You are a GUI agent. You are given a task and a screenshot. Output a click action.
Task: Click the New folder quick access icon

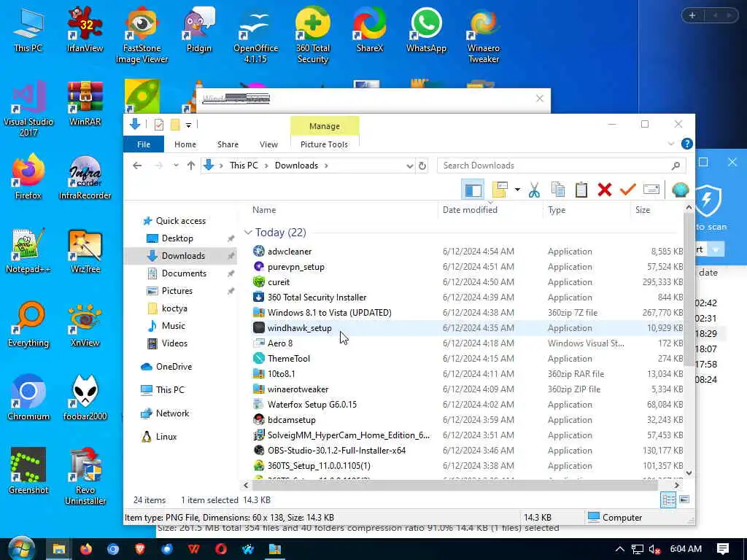tap(175, 125)
